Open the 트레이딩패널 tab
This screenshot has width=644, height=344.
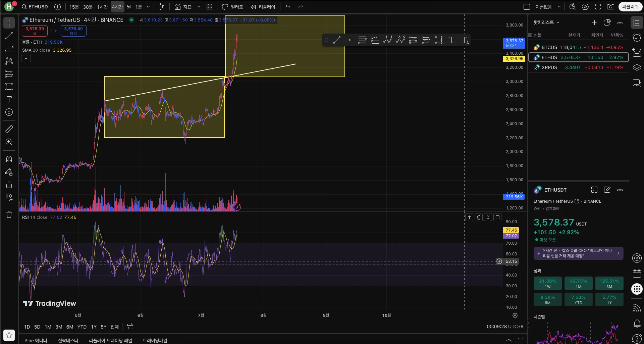pyautogui.click(x=155, y=340)
